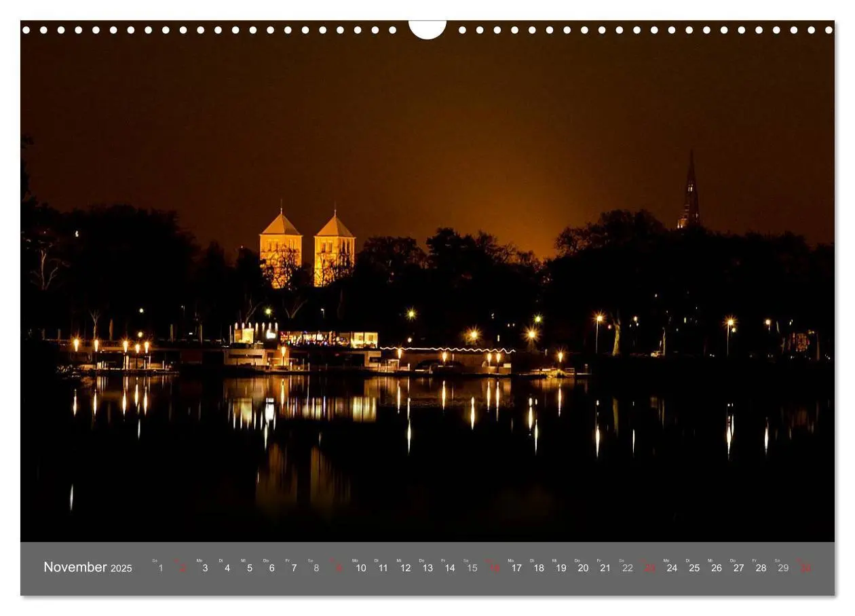Select red Sunday date 30
The width and height of the screenshot is (855, 616).
click(805, 568)
